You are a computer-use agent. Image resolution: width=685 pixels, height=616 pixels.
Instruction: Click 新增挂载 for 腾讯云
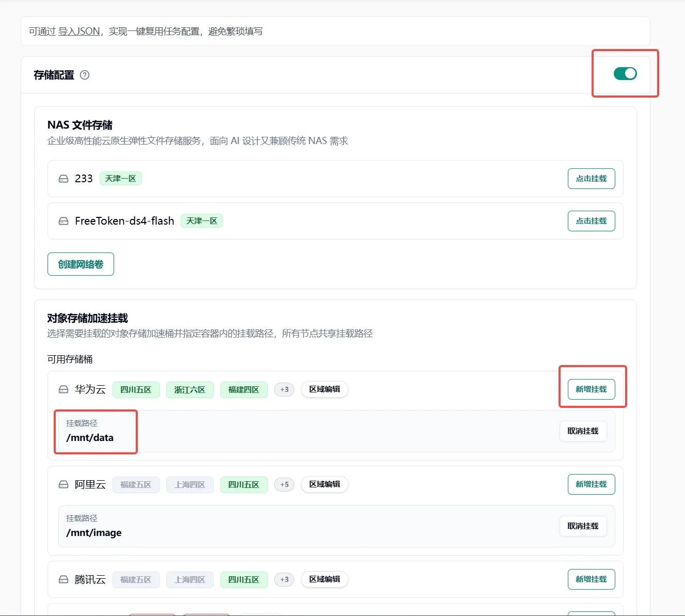coord(592,579)
